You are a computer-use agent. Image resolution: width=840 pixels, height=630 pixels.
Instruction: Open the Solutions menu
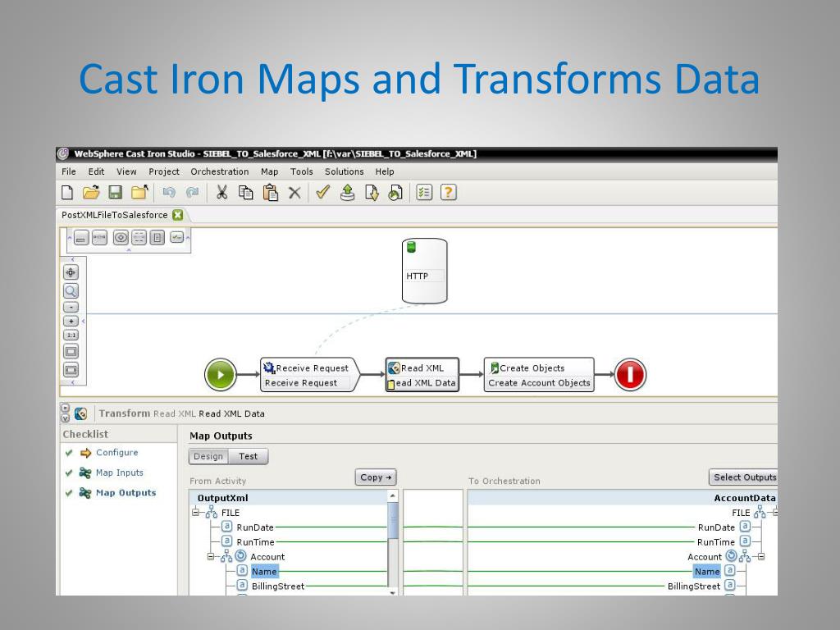click(x=344, y=171)
